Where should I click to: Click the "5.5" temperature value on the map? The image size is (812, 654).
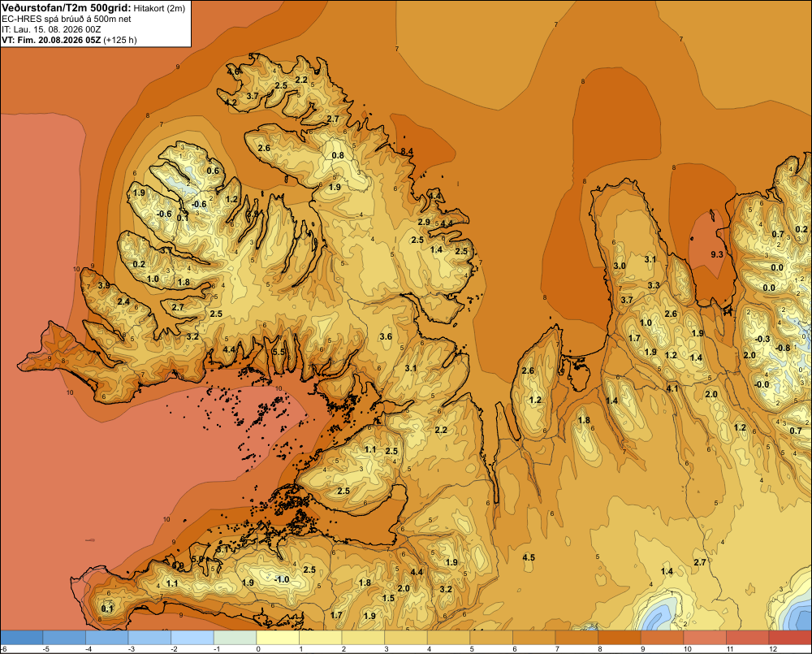(x=279, y=352)
